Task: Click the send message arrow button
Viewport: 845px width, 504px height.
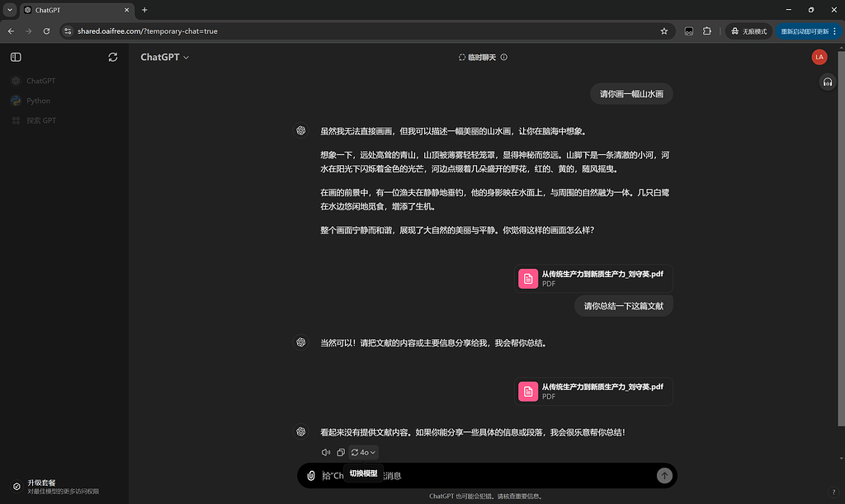Action: [x=664, y=475]
